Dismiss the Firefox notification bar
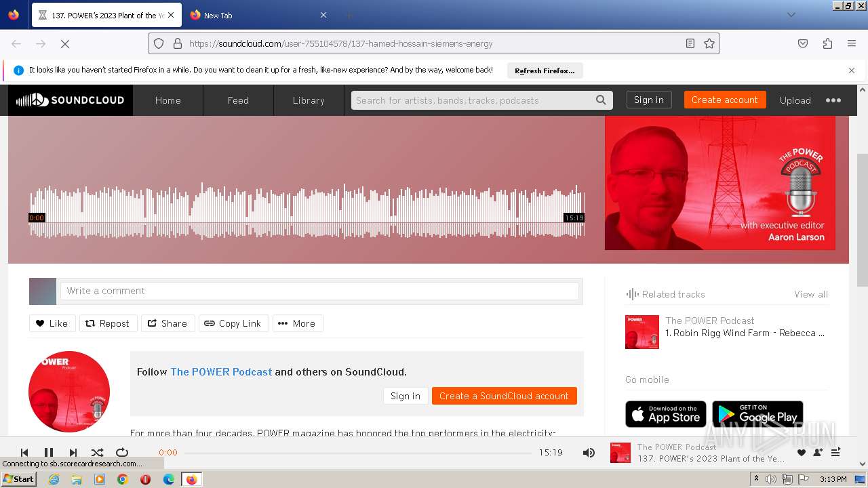868x488 pixels. 852,70
